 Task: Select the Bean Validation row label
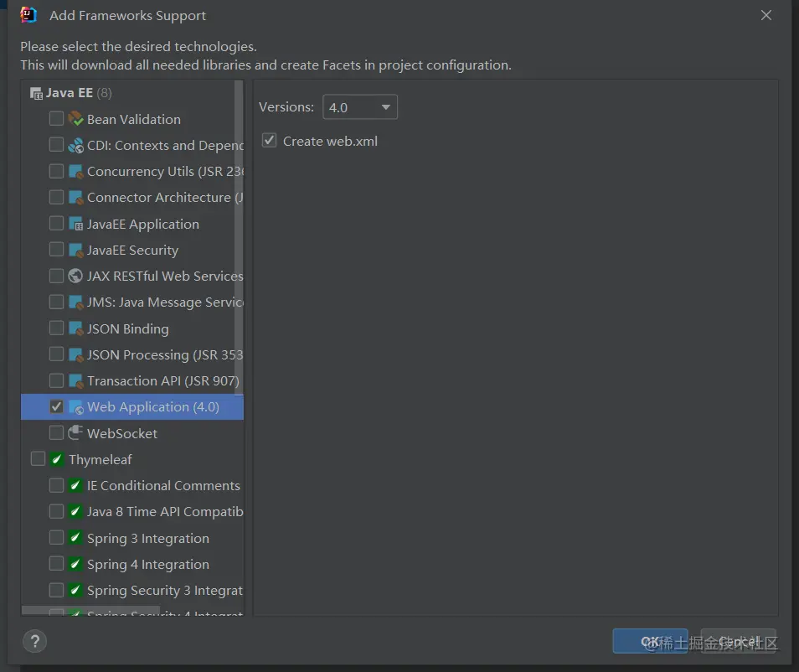point(133,119)
